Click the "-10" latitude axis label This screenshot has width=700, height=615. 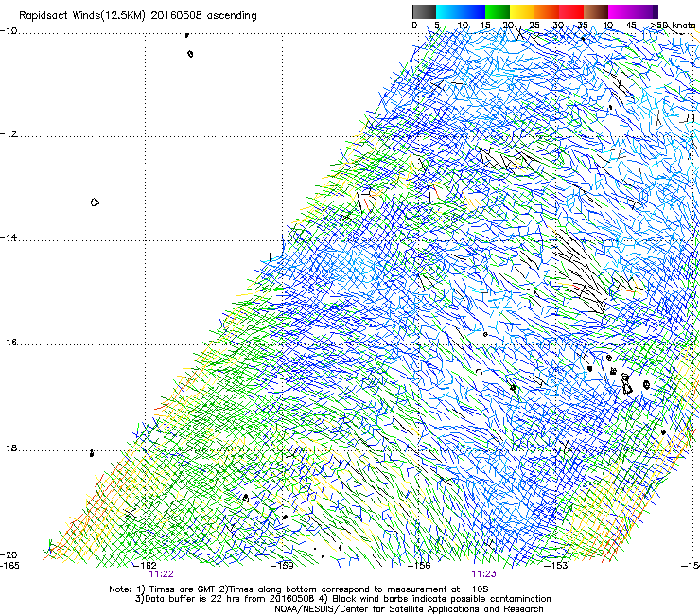pos(9,31)
